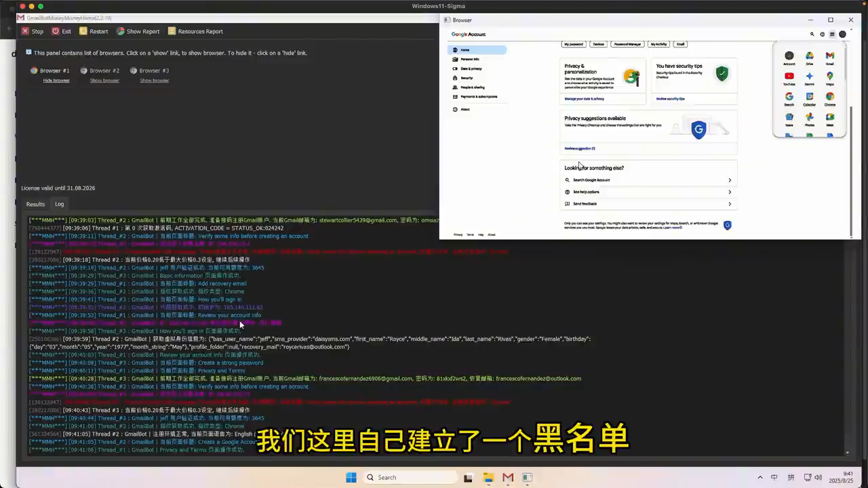Image resolution: width=868 pixels, height=488 pixels.
Task: Click Manage your data & privacy link
Action: (x=584, y=99)
